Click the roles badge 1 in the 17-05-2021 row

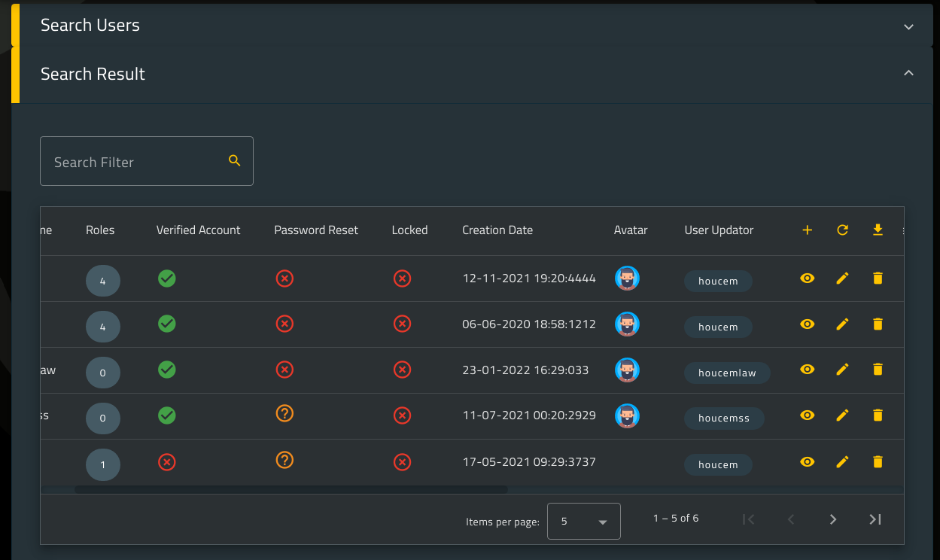103,465
